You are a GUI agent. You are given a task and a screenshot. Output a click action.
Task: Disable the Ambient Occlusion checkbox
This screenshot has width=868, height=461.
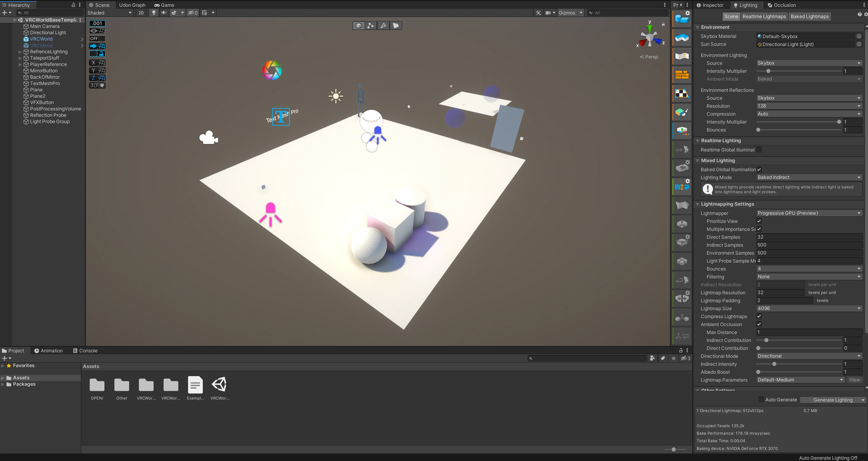coord(759,324)
